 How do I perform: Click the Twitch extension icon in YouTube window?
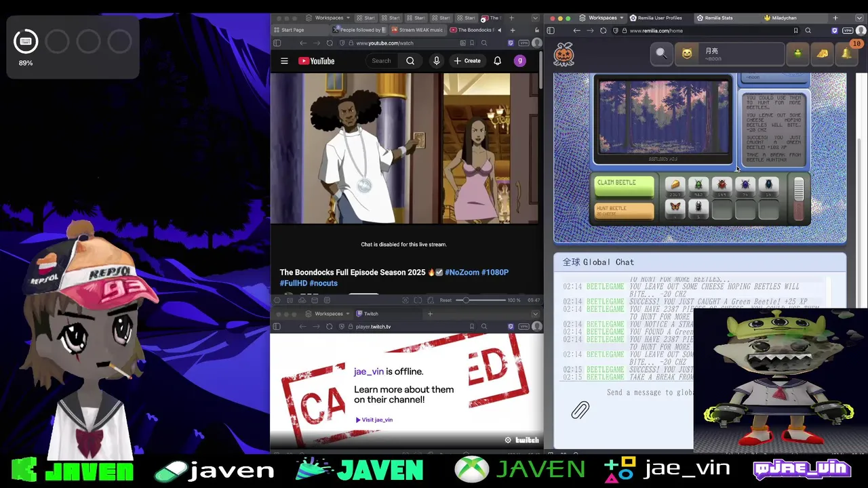pos(511,43)
